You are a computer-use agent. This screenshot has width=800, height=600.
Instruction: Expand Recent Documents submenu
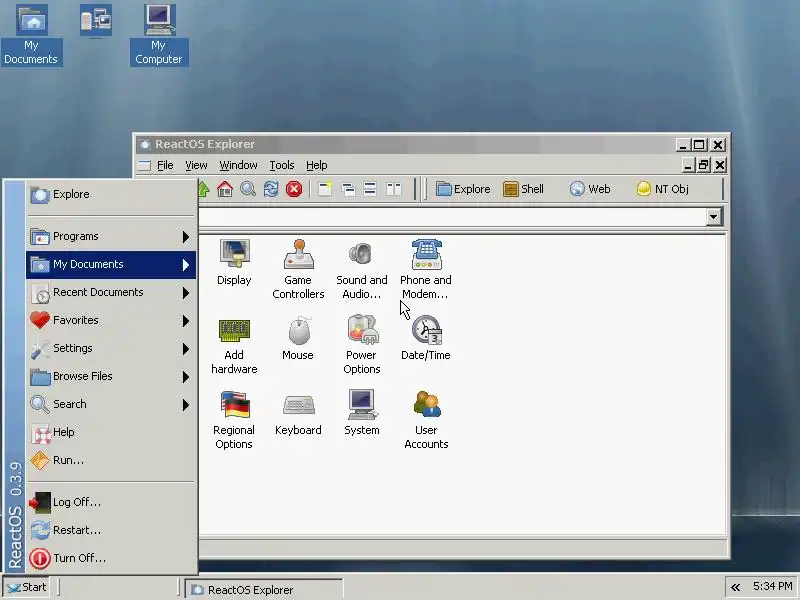(x=111, y=292)
